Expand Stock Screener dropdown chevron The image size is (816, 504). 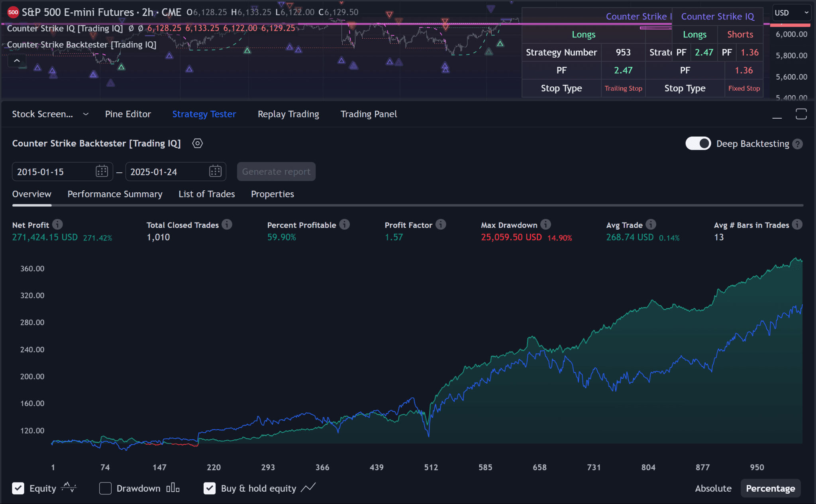click(x=86, y=114)
